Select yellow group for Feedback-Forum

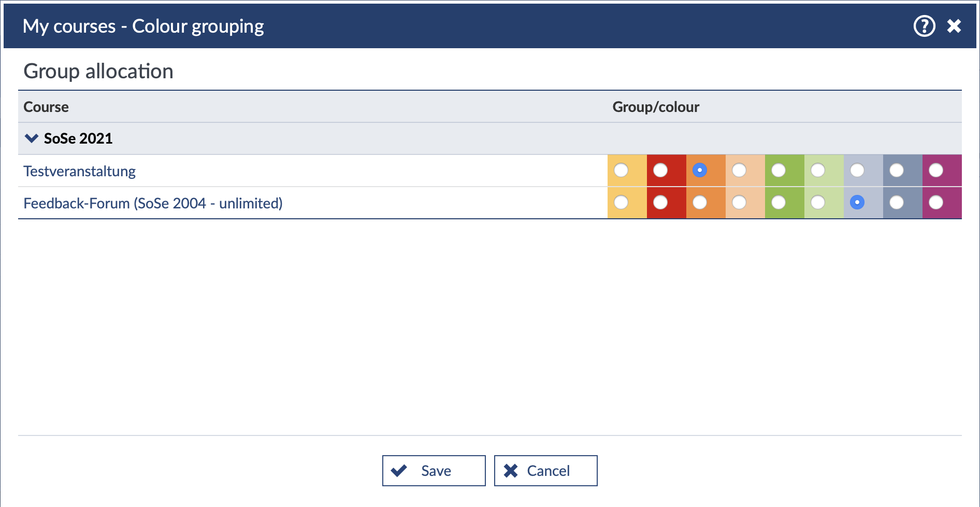621,202
